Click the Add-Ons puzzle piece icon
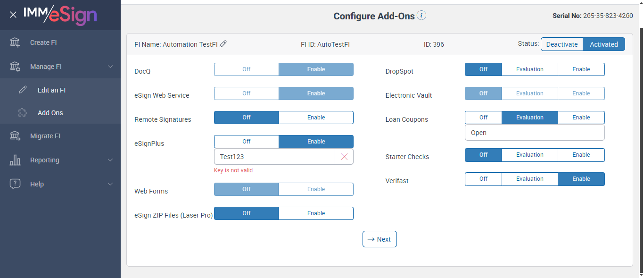The height and width of the screenshot is (278, 644). pyautogui.click(x=23, y=113)
